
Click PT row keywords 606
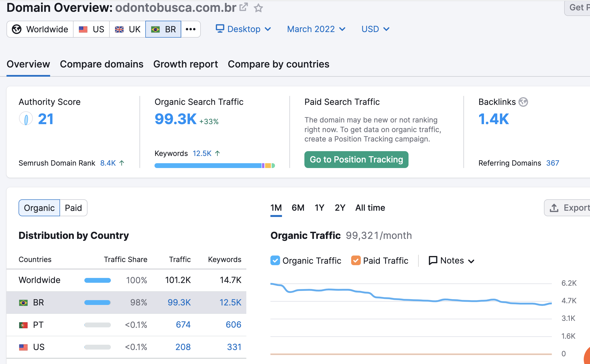(x=233, y=325)
